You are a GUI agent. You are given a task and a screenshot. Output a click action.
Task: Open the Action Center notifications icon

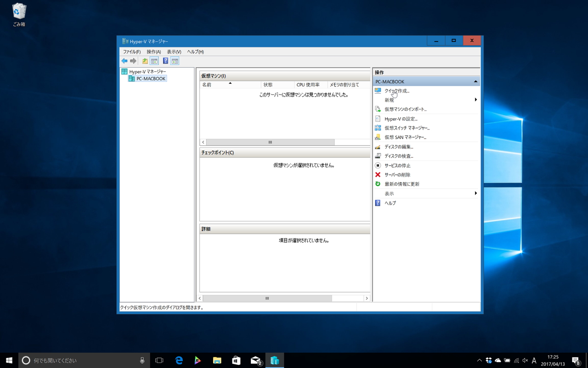576,361
